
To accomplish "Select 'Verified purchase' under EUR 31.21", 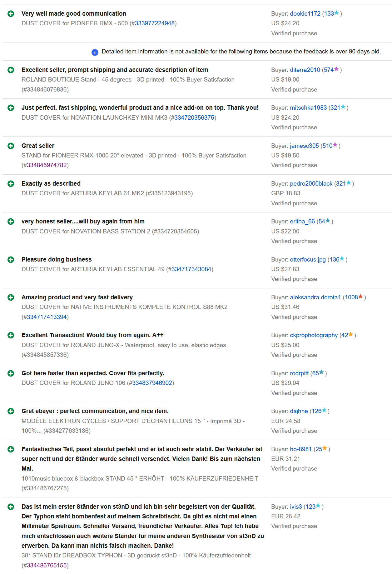I will pyautogui.click(x=294, y=469).
